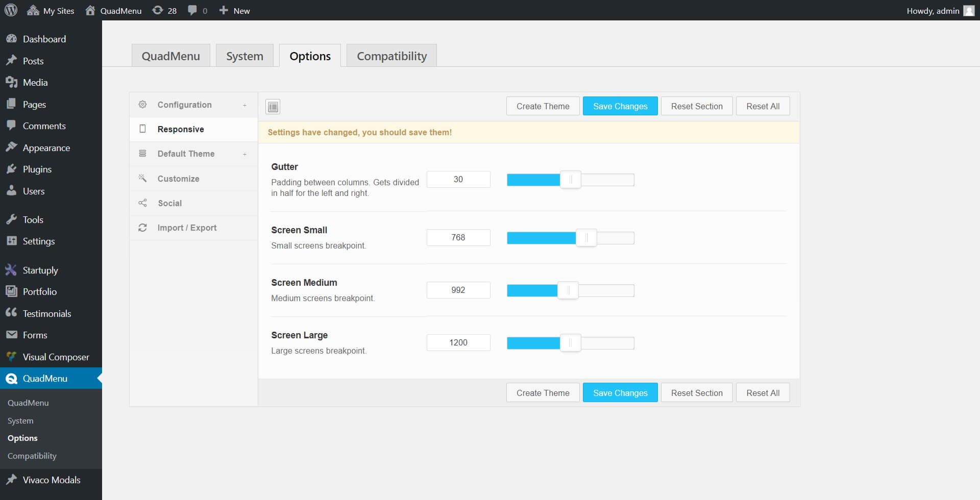The height and width of the screenshot is (500, 980).
Task: Click the Vivaco Modals pin icon
Action: point(11,480)
